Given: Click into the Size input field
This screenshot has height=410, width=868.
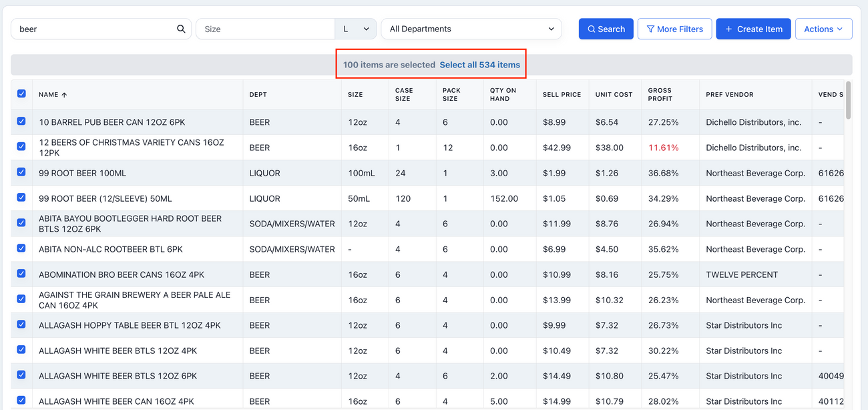Looking at the screenshot, I should tap(265, 29).
